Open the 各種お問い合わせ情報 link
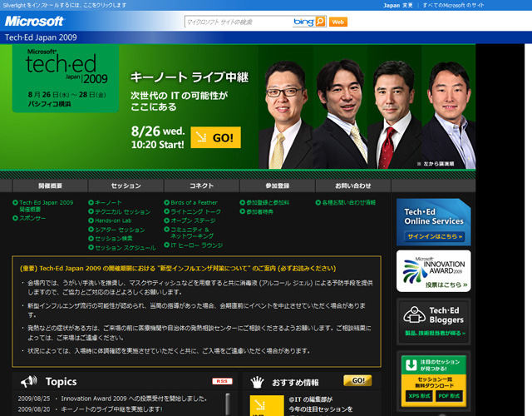 click(x=349, y=202)
